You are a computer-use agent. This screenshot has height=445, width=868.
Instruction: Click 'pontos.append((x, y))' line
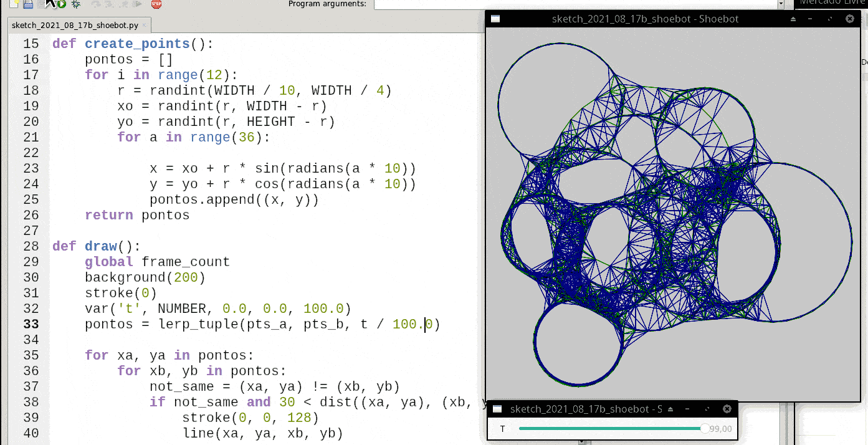(x=234, y=199)
